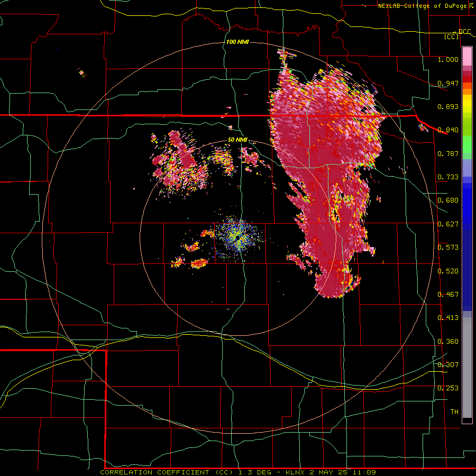Click the 50 NMI range ring label

click(x=237, y=140)
